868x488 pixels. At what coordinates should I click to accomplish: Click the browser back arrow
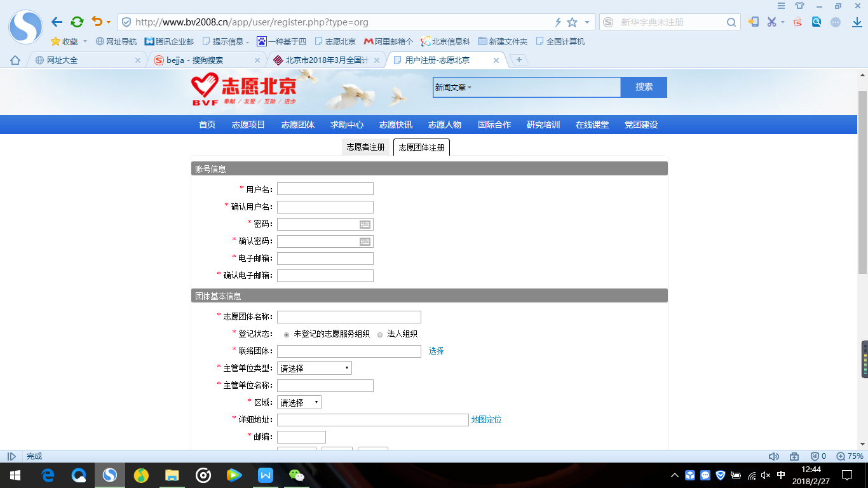pyautogui.click(x=57, y=22)
